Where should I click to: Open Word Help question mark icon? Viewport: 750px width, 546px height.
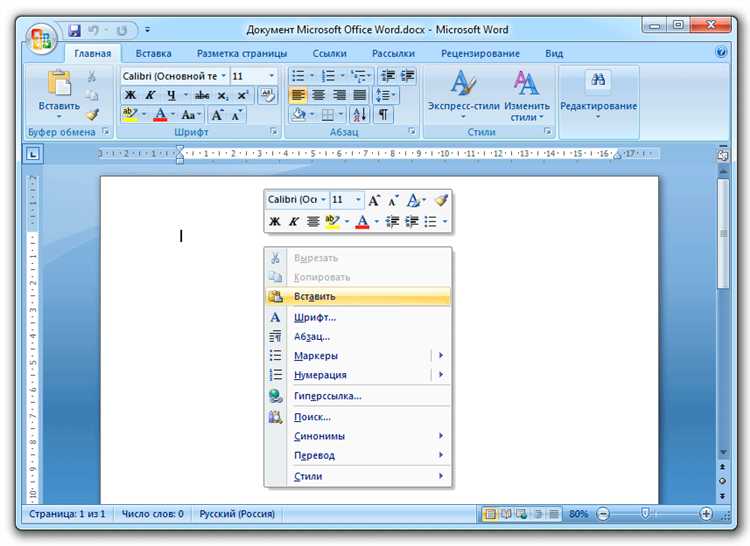[721, 52]
